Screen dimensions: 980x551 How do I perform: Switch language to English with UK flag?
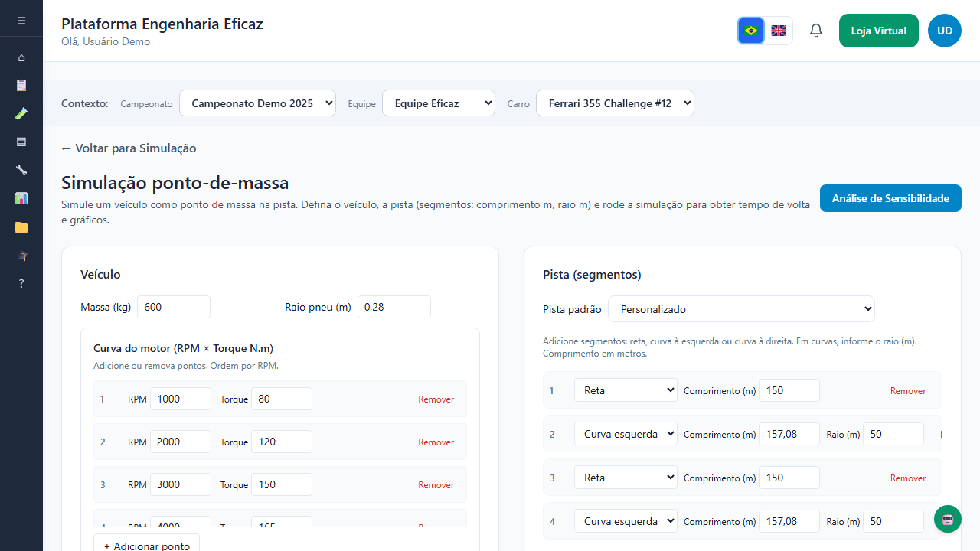coord(779,31)
